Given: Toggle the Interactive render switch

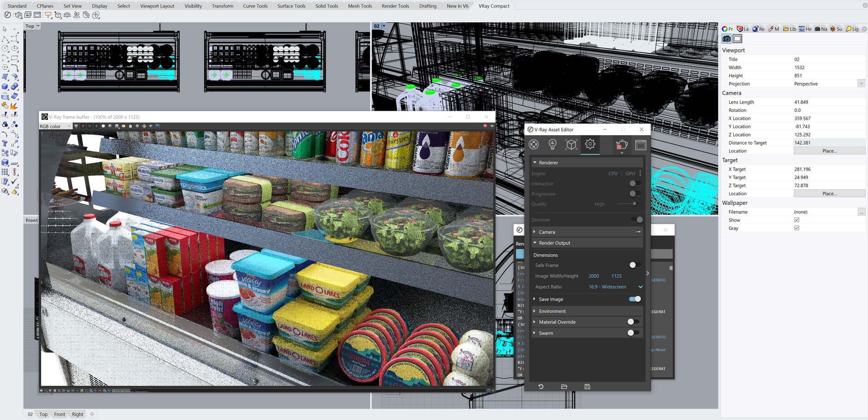Looking at the screenshot, I should click(635, 184).
